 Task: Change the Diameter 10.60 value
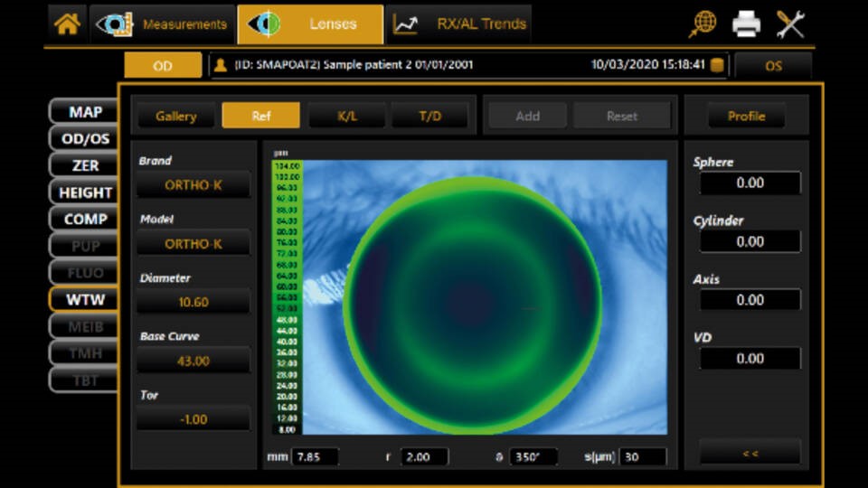[x=193, y=303]
